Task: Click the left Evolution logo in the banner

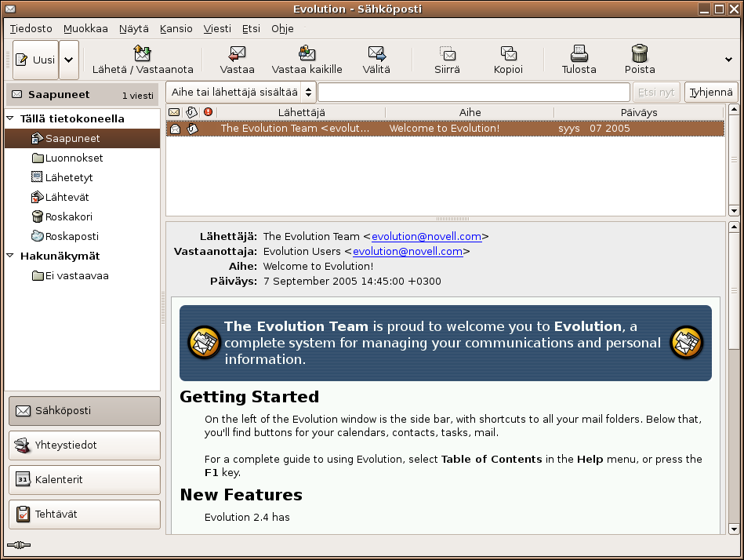Action: [x=204, y=342]
